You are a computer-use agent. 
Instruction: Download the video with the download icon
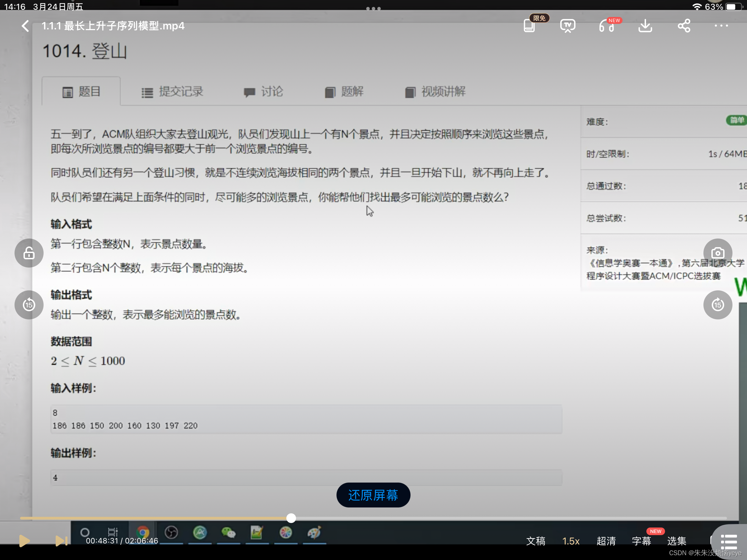click(x=645, y=26)
